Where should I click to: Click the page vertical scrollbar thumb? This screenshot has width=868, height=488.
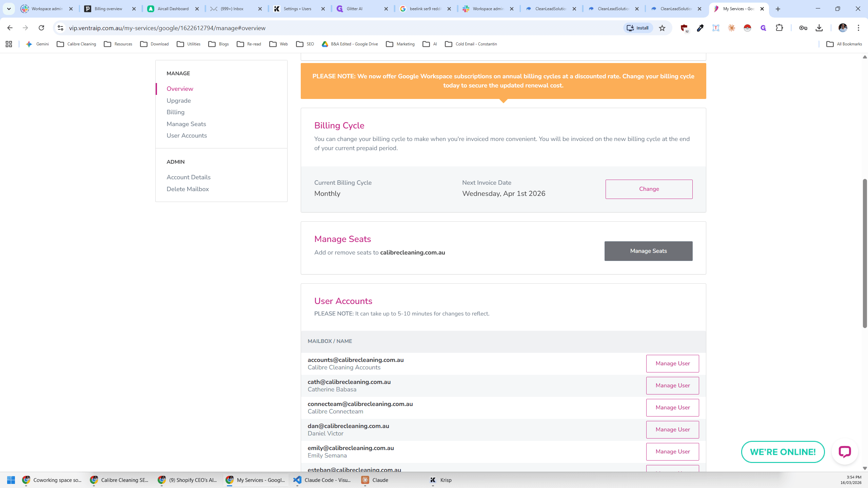(x=865, y=253)
